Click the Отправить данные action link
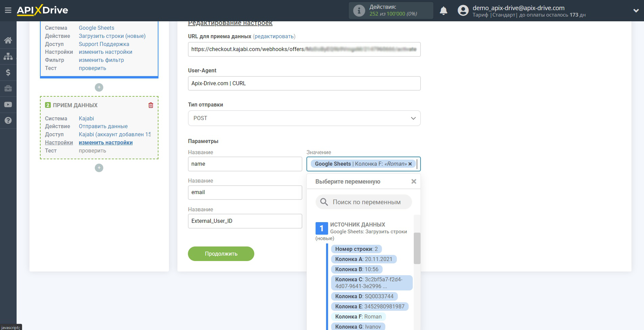Image resolution: width=644 pixels, height=330 pixels. click(x=103, y=126)
